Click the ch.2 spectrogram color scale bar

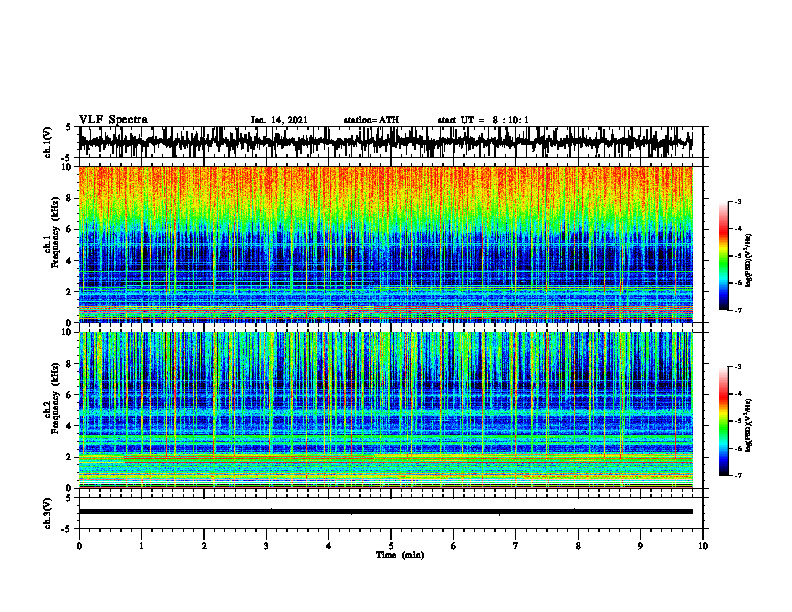(x=724, y=421)
